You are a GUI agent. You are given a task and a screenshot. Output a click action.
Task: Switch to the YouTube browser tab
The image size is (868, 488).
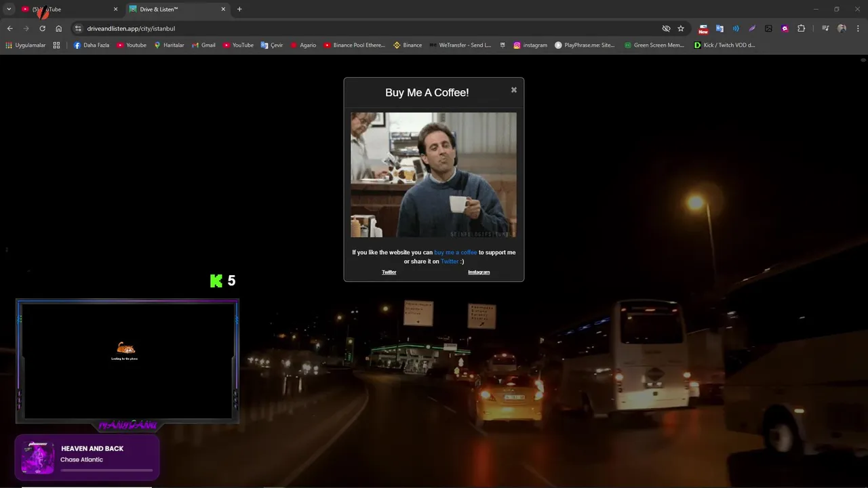pos(68,9)
